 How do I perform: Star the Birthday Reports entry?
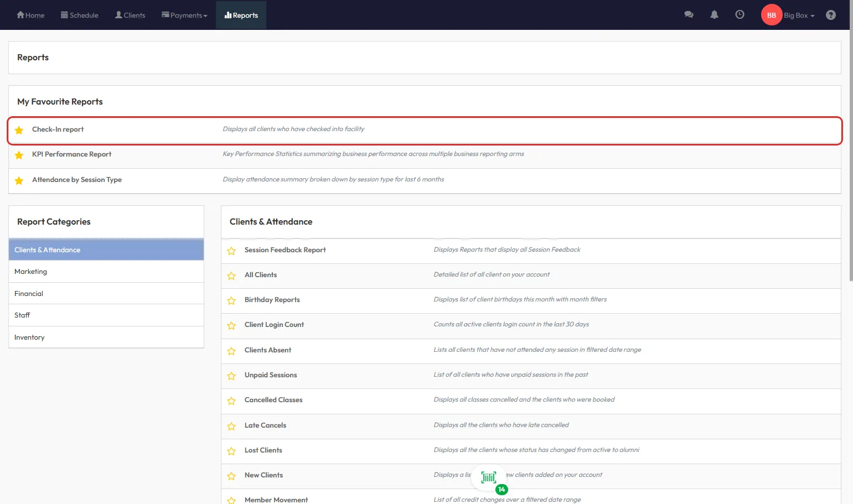click(x=231, y=300)
